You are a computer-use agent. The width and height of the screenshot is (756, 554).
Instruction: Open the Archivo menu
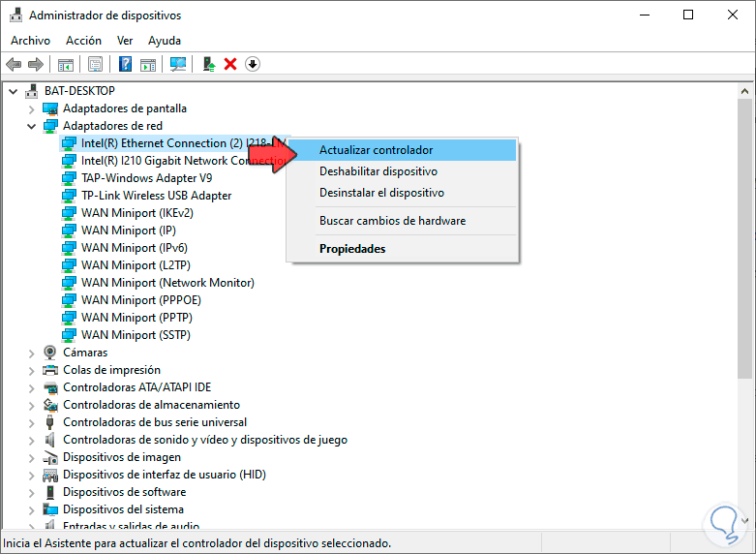pos(30,41)
